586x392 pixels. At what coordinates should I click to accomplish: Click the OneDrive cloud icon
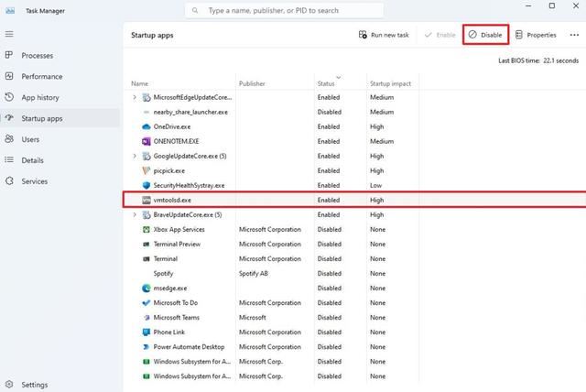(146, 126)
